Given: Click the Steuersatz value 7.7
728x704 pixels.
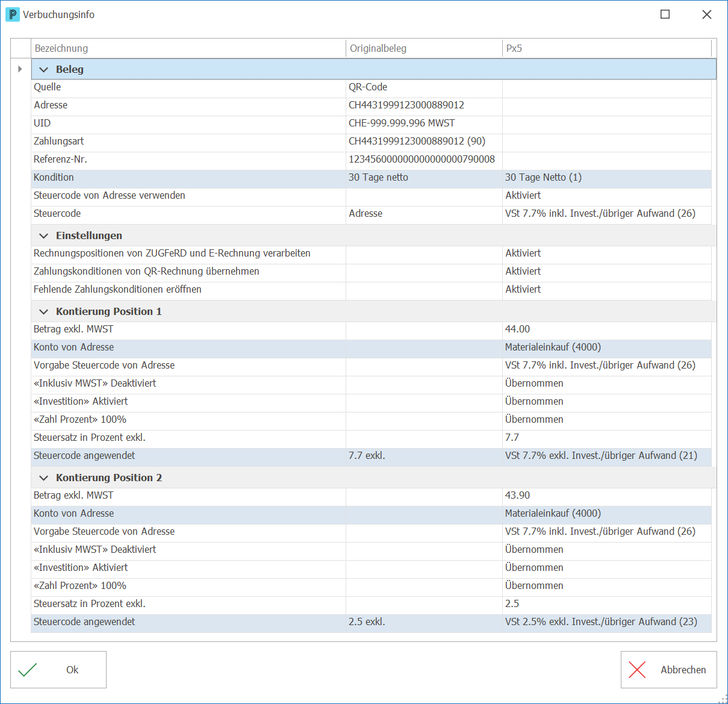Looking at the screenshot, I should (x=512, y=438).
